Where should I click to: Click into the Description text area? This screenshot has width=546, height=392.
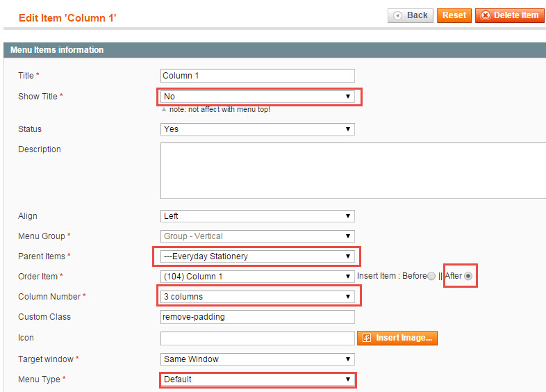click(x=353, y=171)
